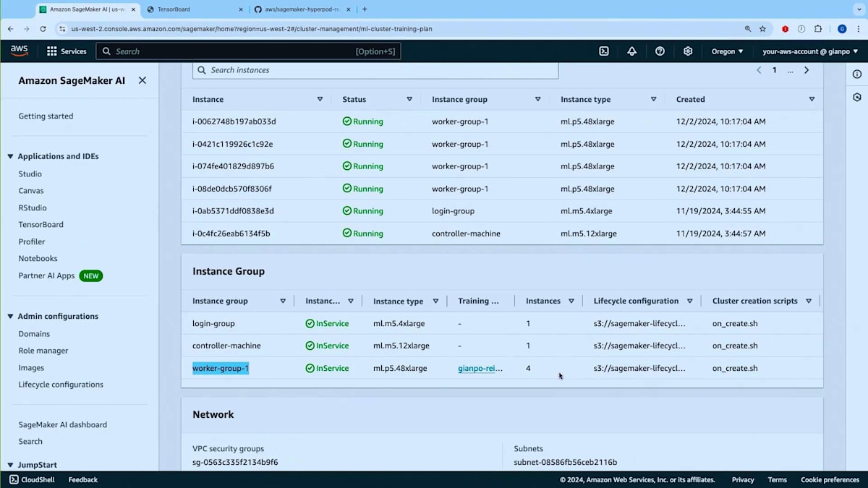Open the console settings gear
This screenshot has width=868, height=488.
tap(688, 51)
